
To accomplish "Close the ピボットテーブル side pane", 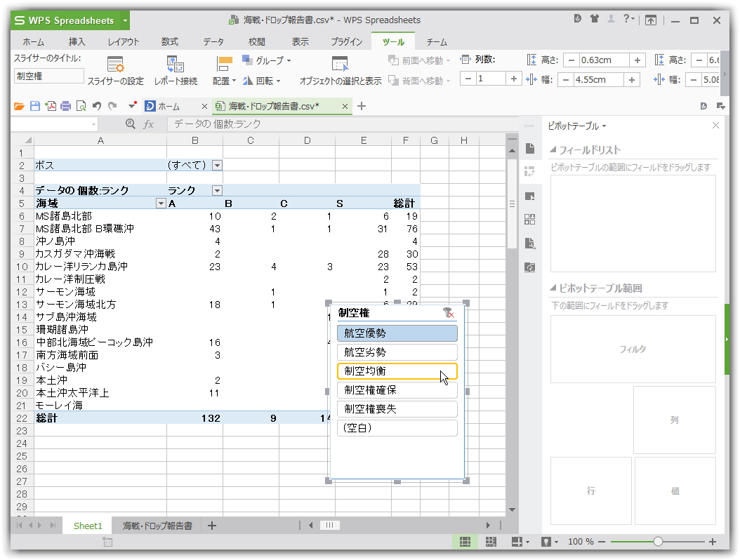I will [715, 125].
